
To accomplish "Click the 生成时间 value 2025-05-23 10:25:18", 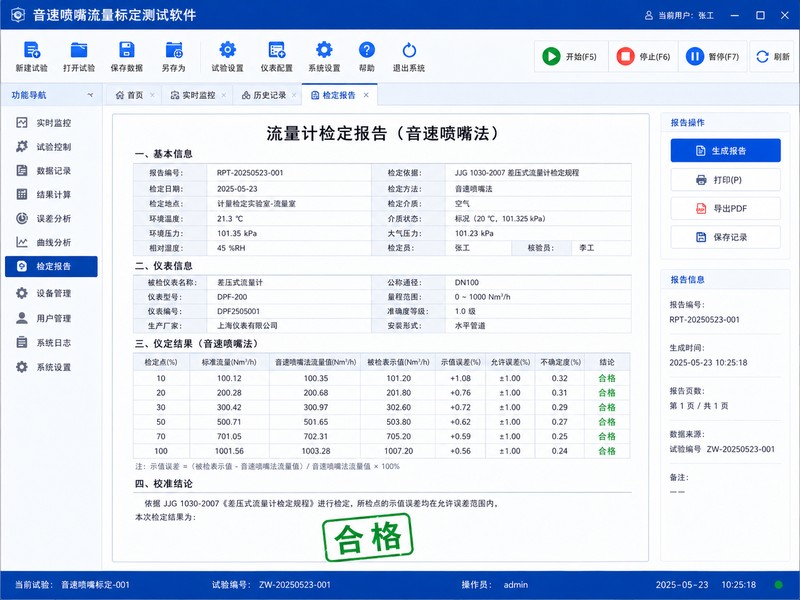I will point(708,363).
